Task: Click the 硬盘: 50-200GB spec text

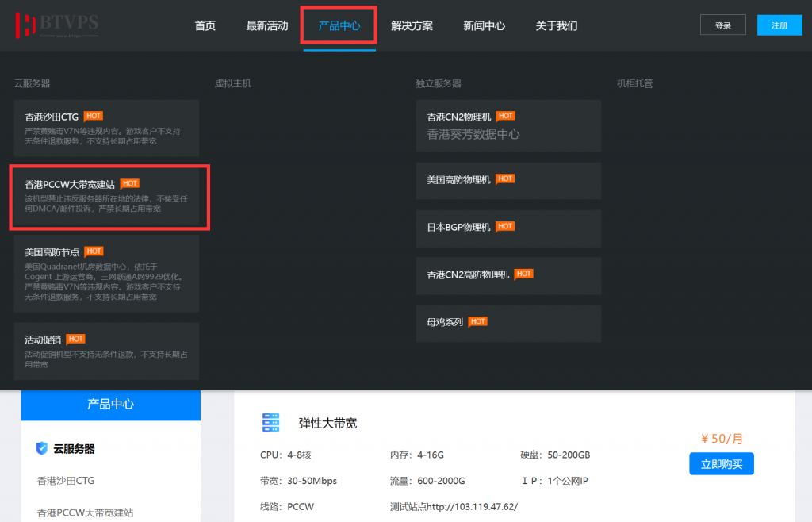Action: 555,455
